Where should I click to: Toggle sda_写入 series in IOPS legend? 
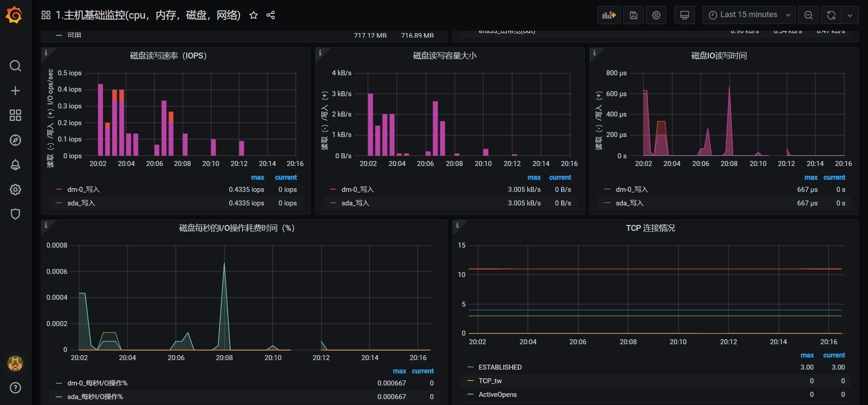click(x=81, y=203)
